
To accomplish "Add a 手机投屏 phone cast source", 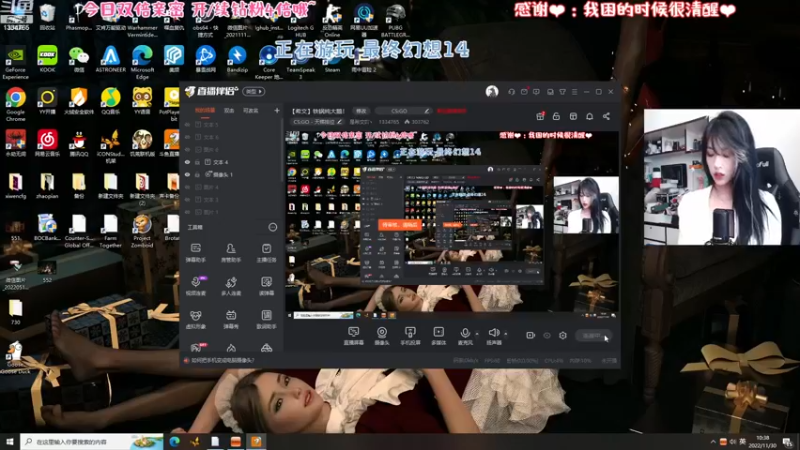I will tap(410, 336).
